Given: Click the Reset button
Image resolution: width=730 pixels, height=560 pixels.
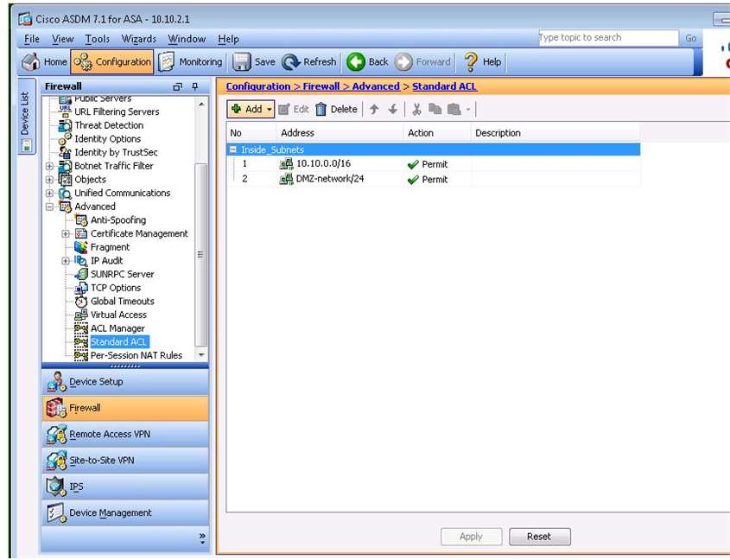Looking at the screenshot, I should [x=538, y=537].
